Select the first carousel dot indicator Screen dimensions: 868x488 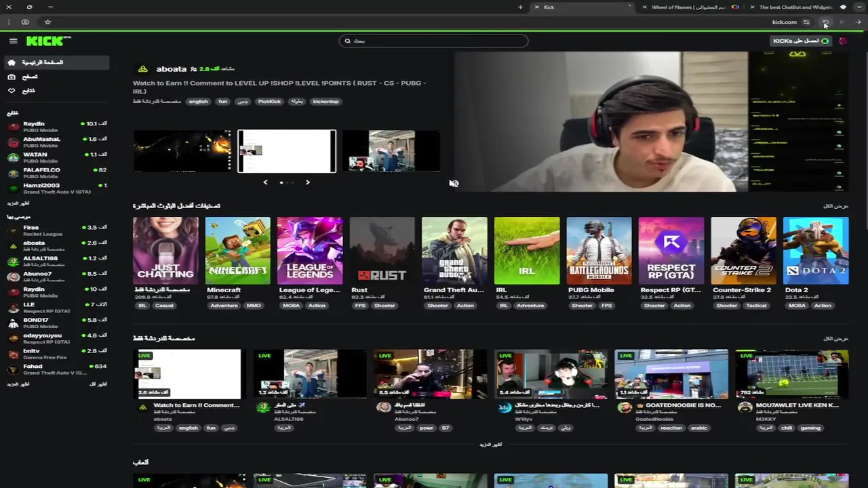[281, 182]
